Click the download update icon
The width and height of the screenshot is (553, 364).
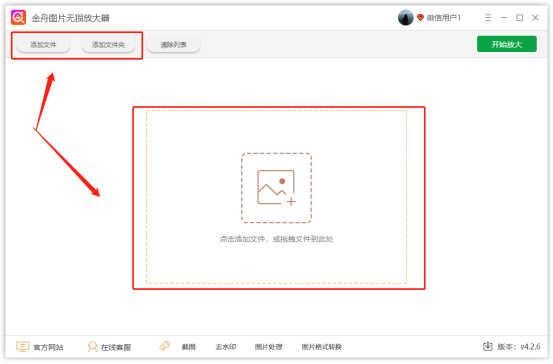[487, 346]
